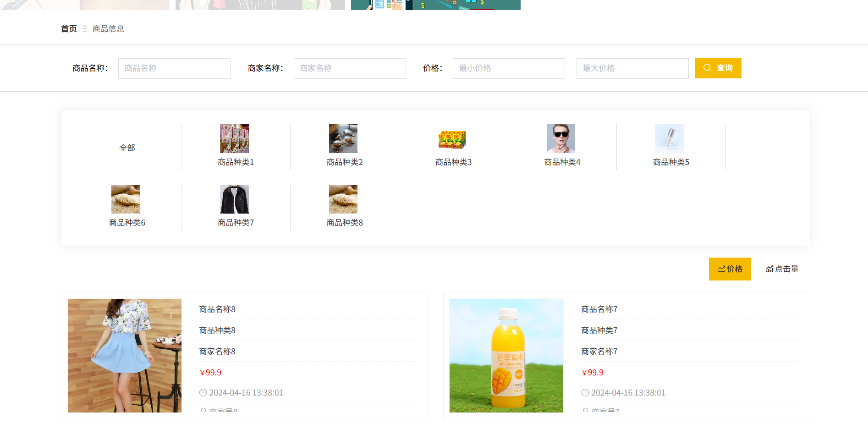Click the clock icon in 商品名称8 card
The height and width of the screenshot is (429, 868).
203,393
